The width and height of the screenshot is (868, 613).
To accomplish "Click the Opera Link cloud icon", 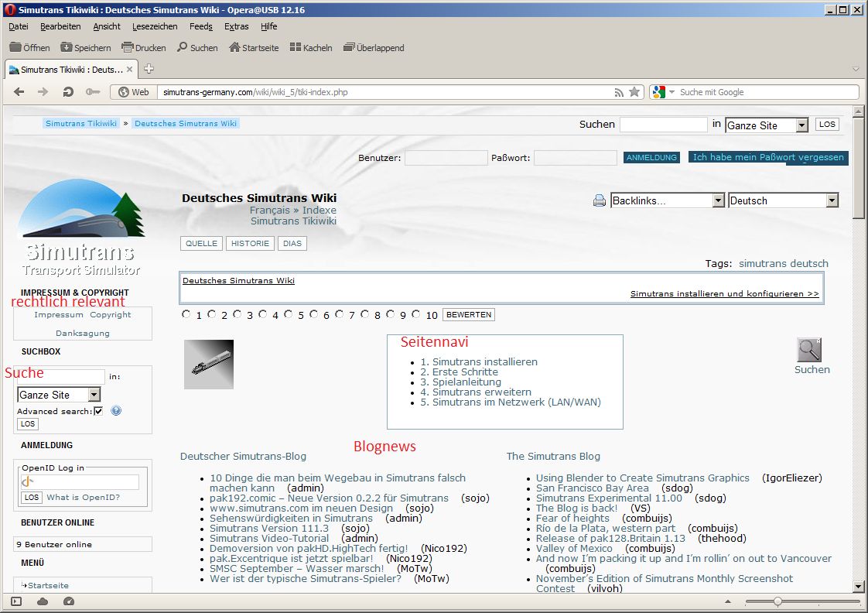I will coord(43,601).
